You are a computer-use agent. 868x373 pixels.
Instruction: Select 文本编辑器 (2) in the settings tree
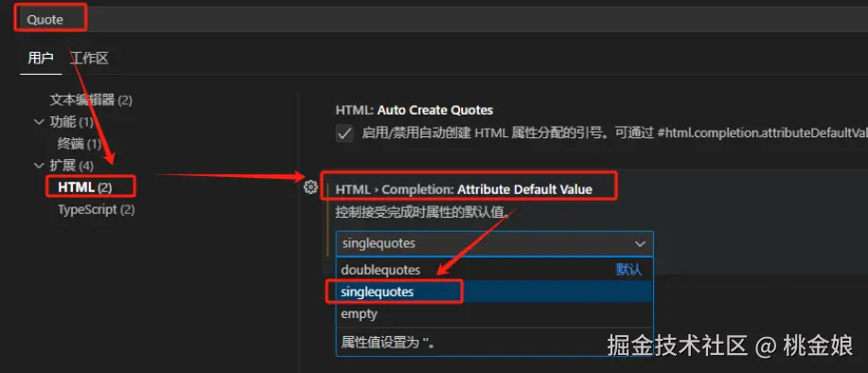pyautogui.click(x=91, y=100)
